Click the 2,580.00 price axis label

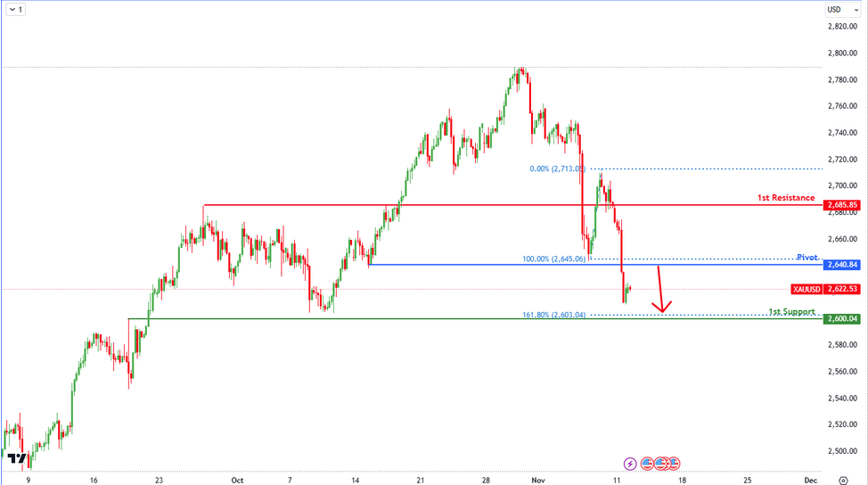(x=842, y=344)
